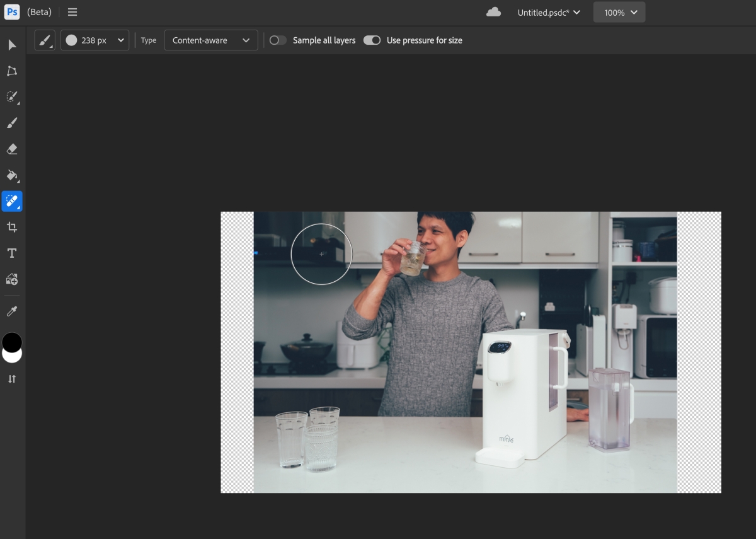Enable Sample all layers toggle

tap(278, 40)
